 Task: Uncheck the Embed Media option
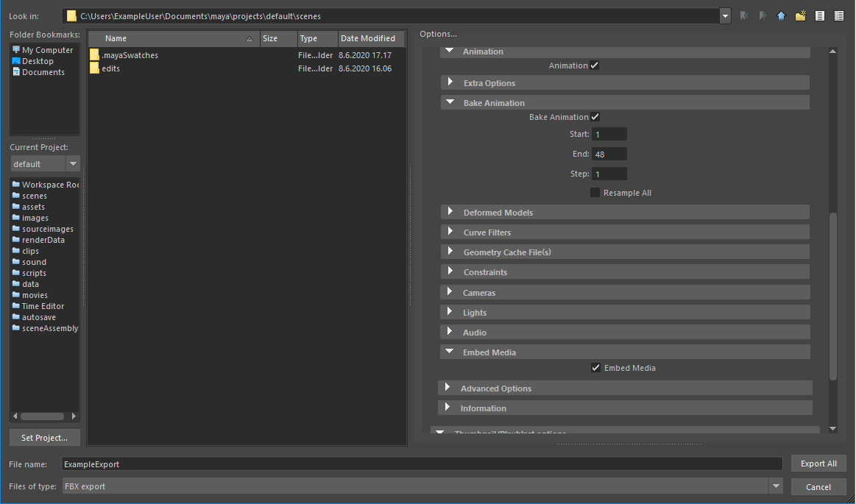click(595, 367)
